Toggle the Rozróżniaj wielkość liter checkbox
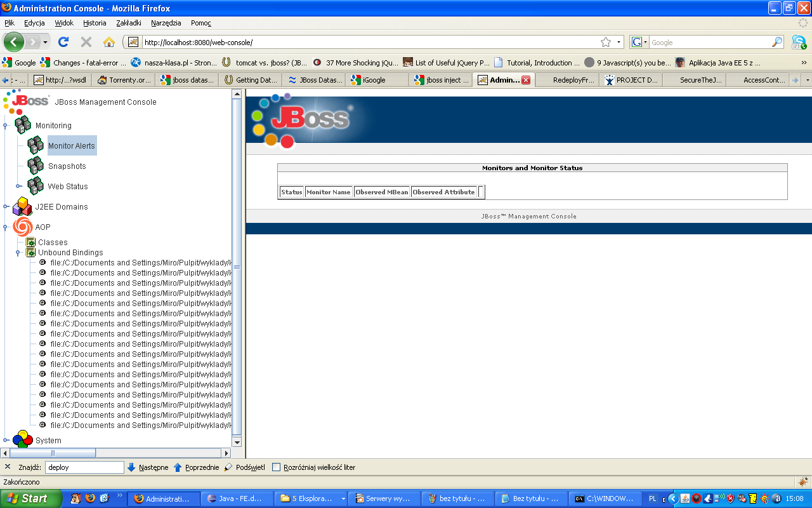 pos(276,467)
